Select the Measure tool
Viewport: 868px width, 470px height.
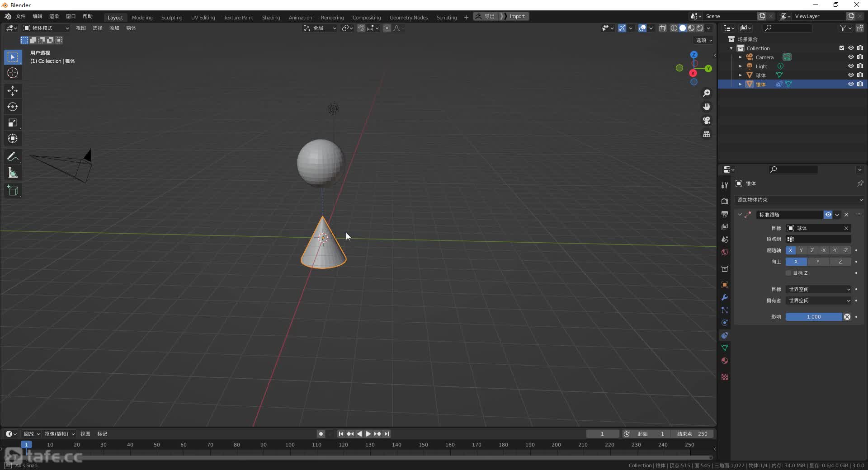pyautogui.click(x=13, y=173)
